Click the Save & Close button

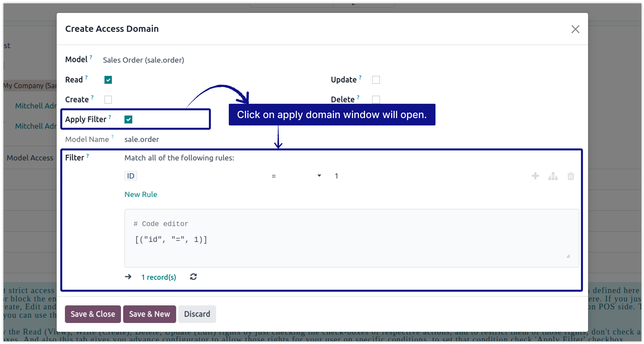pyautogui.click(x=93, y=314)
